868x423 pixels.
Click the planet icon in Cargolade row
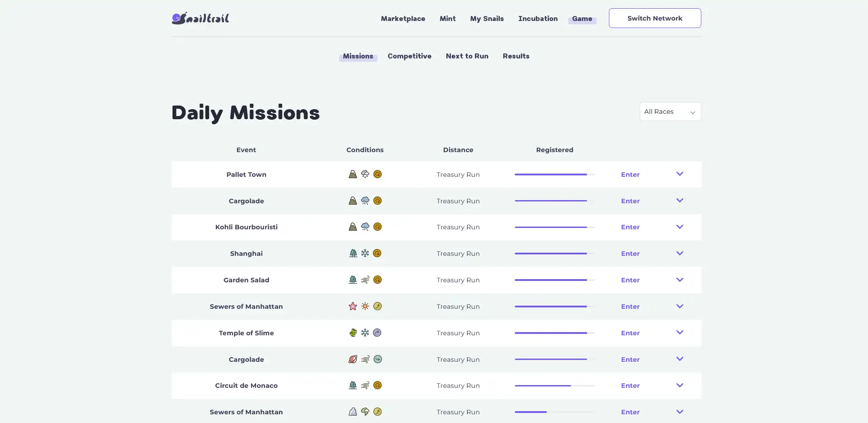[353, 359]
